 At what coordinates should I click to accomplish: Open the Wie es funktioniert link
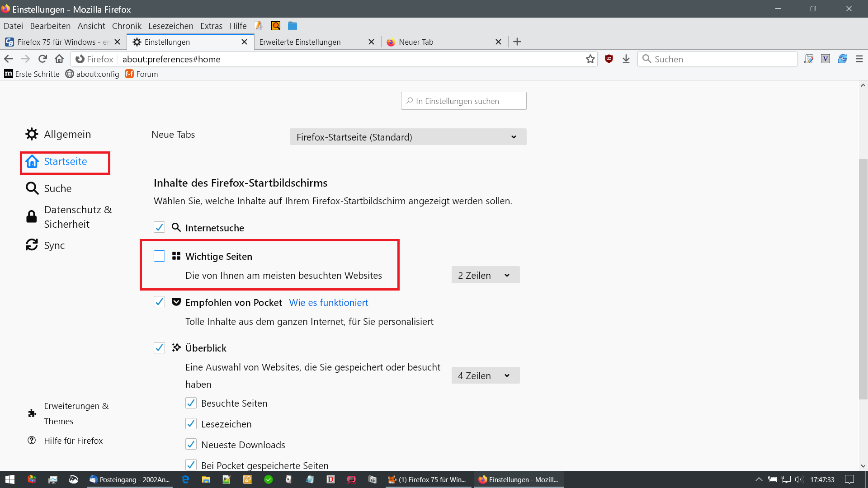click(x=329, y=303)
